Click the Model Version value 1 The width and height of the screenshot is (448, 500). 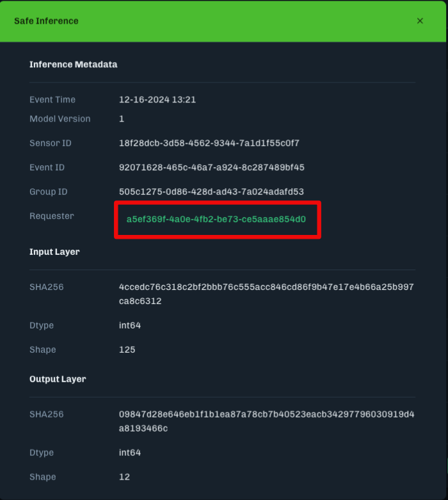[x=122, y=119]
